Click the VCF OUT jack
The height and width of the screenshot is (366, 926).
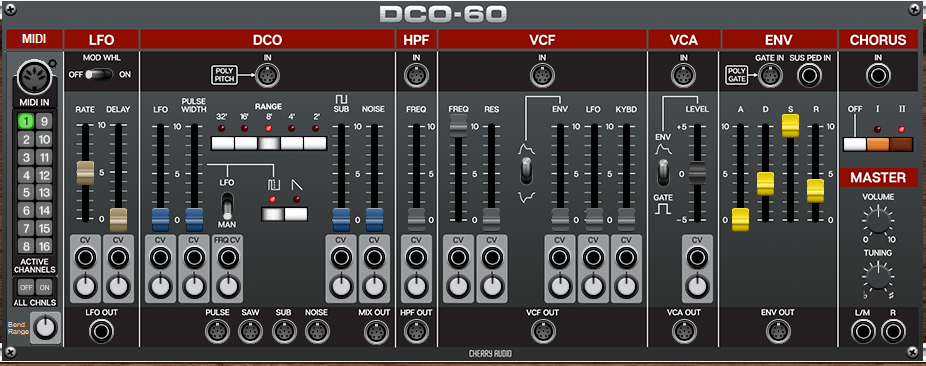tap(542, 332)
